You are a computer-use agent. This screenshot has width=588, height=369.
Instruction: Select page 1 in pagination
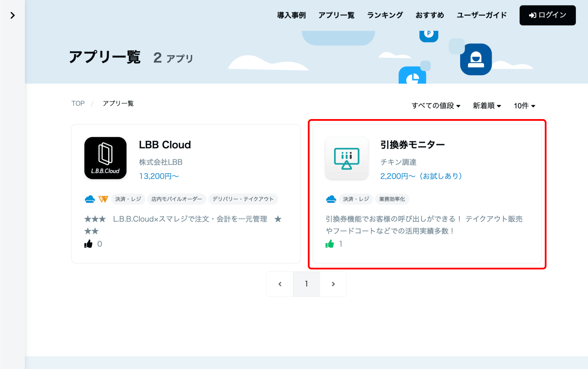click(x=306, y=284)
